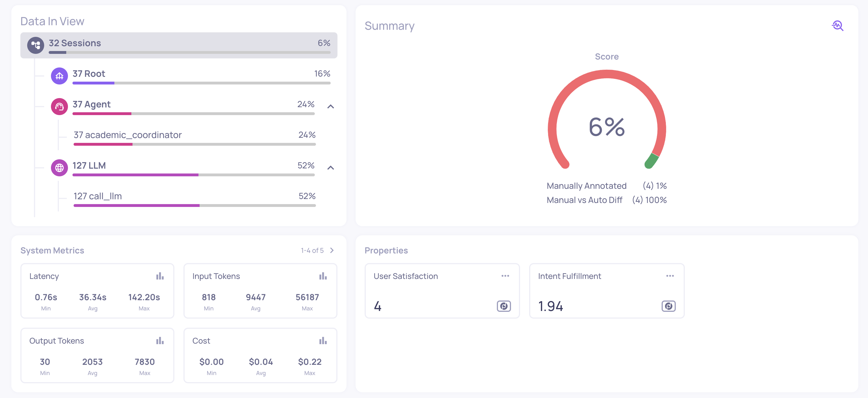Open Latency bar chart icon
Image resolution: width=868 pixels, height=398 pixels.
click(x=160, y=276)
